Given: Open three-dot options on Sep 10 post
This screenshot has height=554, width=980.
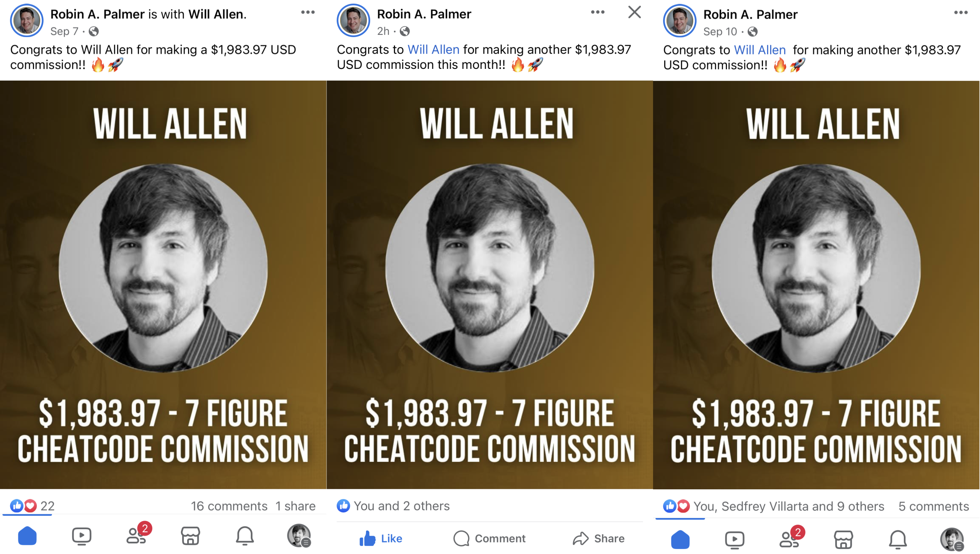Looking at the screenshot, I should pyautogui.click(x=961, y=13).
